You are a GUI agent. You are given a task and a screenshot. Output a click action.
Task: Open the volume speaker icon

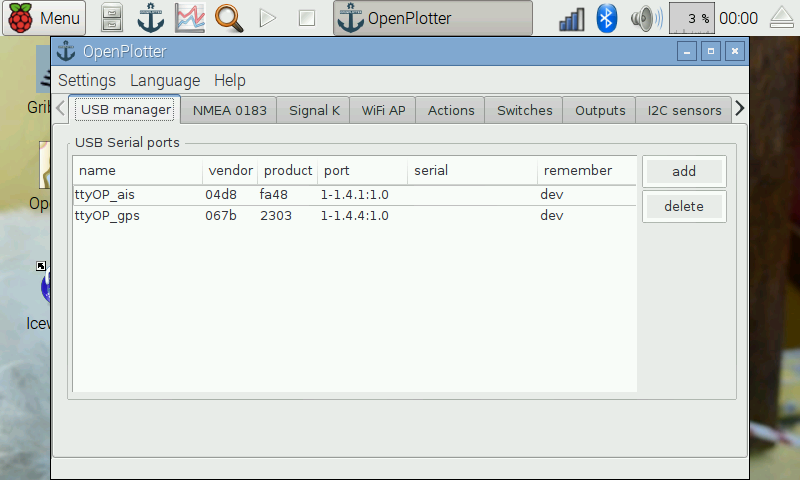coord(646,18)
